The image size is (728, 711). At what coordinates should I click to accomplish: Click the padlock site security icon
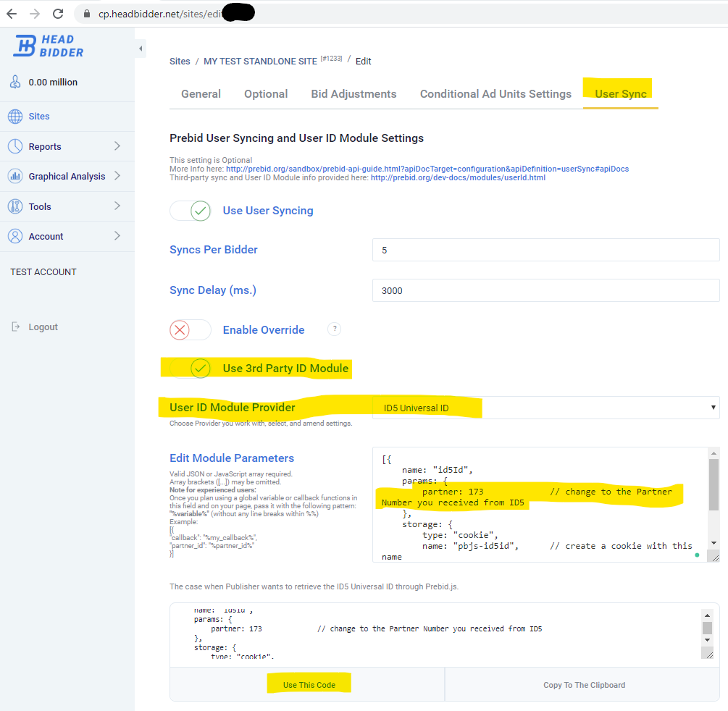87,14
